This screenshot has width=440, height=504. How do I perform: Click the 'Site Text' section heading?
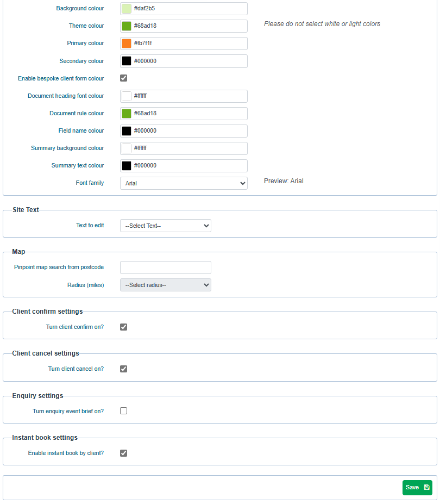click(26, 209)
